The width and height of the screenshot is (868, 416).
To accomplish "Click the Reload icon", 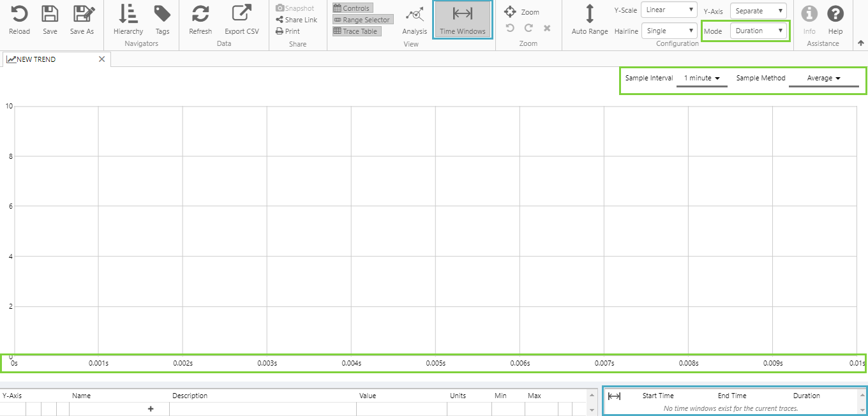I will pyautogui.click(x=19, y=15).
